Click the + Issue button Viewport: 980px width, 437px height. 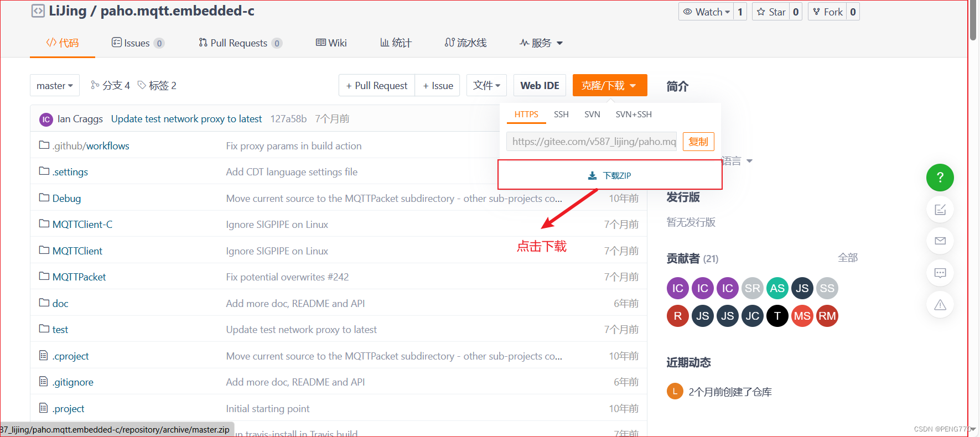(438, 85)
